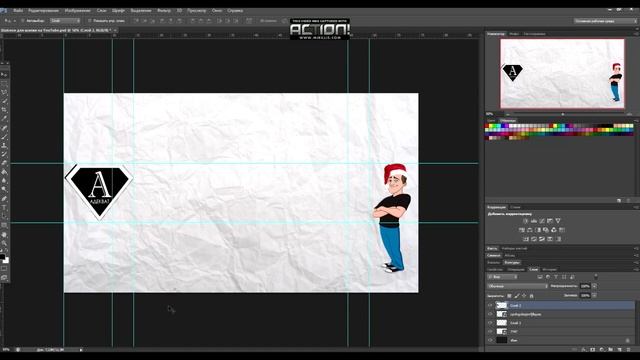
Task: Open the fill slider arrow
Action: point(595,296)
